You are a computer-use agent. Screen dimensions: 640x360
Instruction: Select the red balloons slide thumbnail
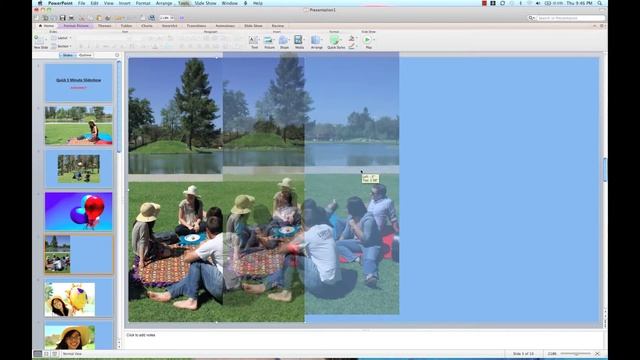pyautogui.click(x=78, y=211)
